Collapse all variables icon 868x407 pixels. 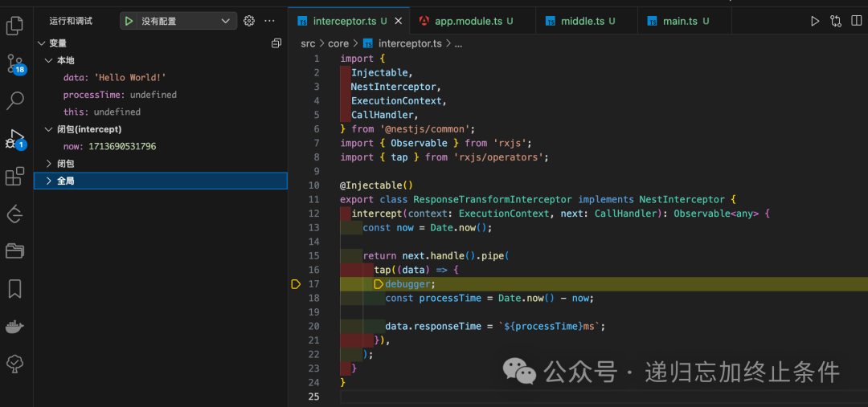[276, 43]
